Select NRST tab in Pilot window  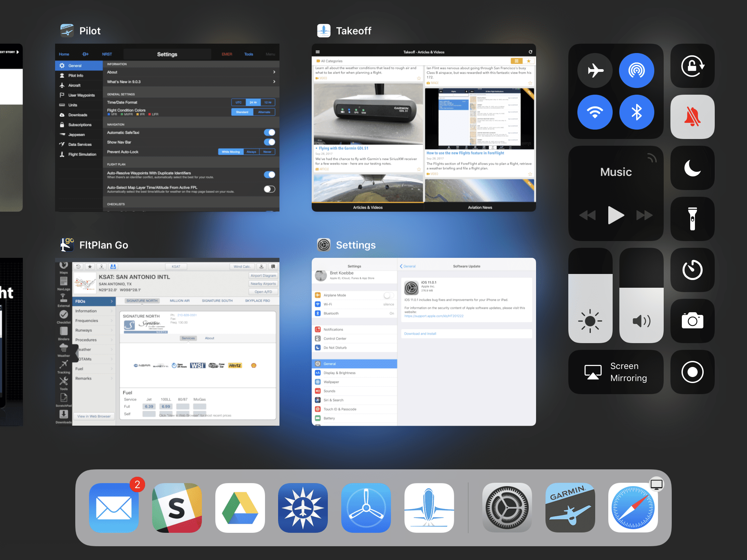pos(107,54)
